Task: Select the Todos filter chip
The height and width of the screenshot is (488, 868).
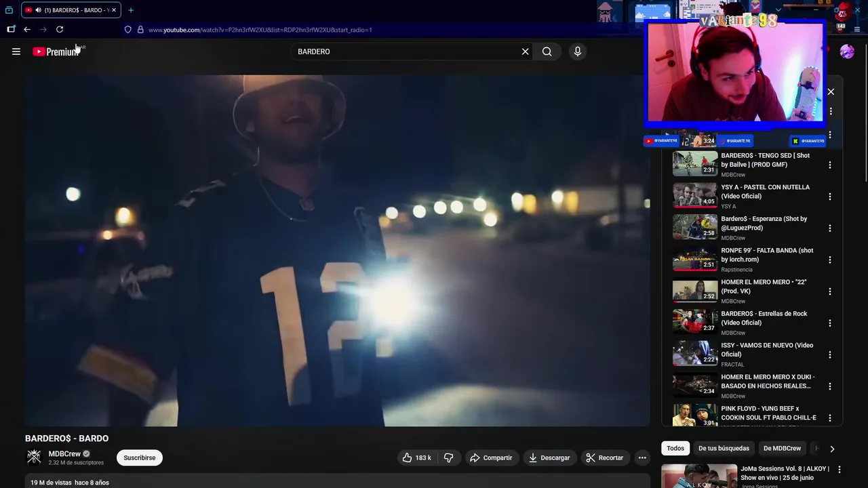Action: tap(675, 448)
